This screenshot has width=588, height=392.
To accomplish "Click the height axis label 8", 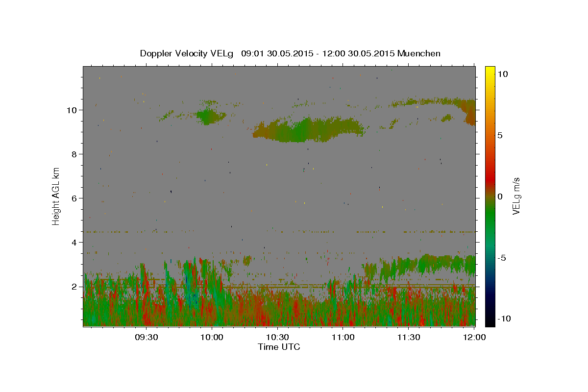I will [x=75, y=154].
